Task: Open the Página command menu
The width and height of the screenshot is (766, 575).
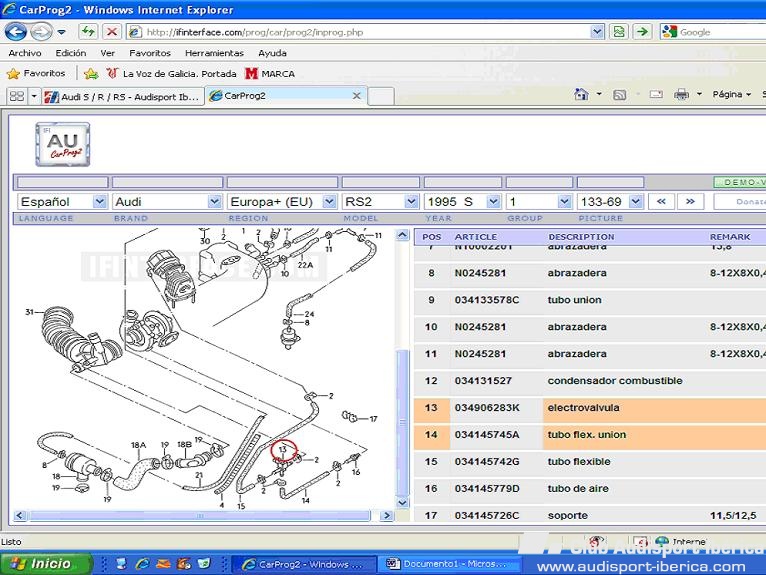Action: click(731, 94)
